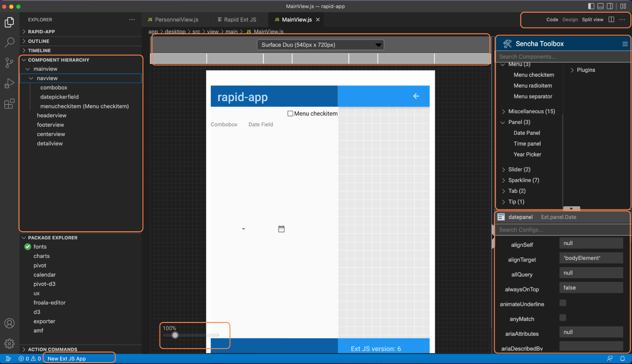This screenshot has height=364, width=632.
Task: Click the back arrow in rapid-app header
Action: [416, 96]
